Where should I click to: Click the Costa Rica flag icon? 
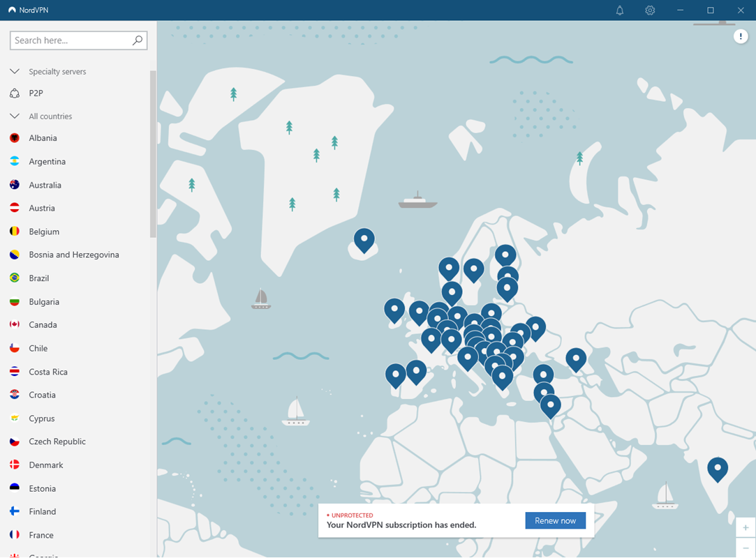pyautogui.click(x=15, y=372)
